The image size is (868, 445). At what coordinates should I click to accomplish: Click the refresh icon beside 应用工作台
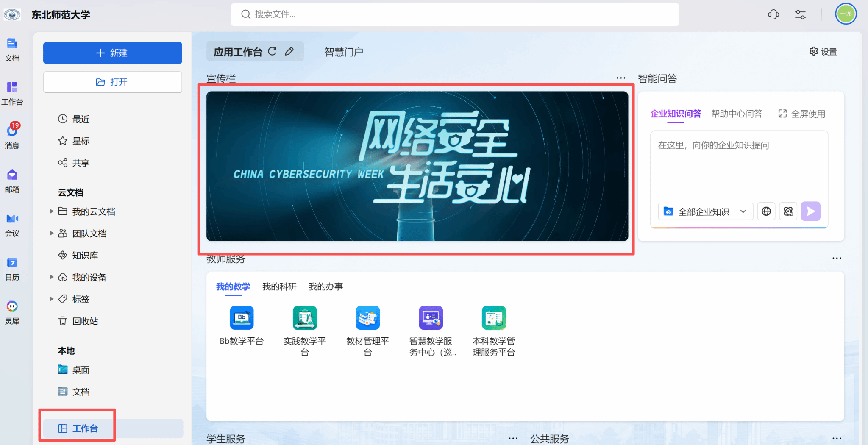point(273,51)
